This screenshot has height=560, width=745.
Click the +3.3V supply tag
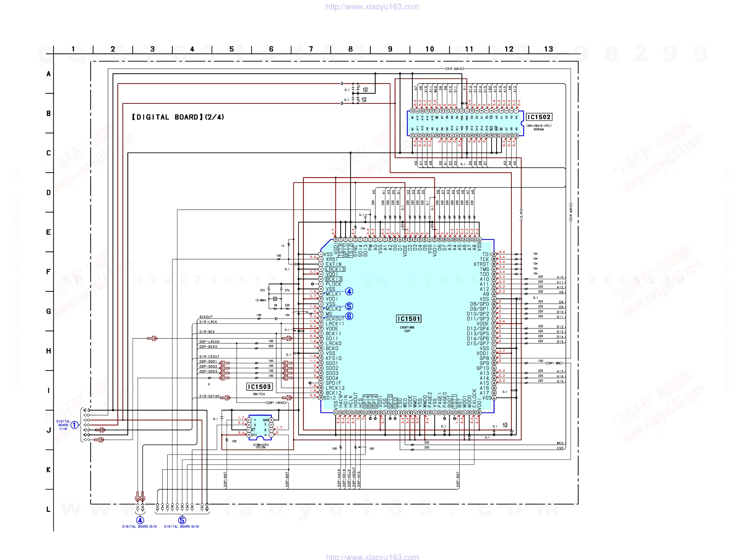point(521,215)
